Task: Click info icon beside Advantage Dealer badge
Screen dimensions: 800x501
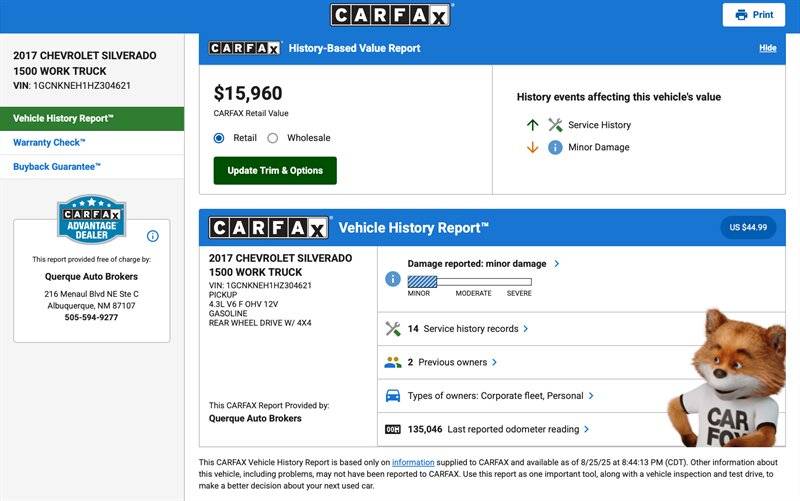Action: coord(153,236)
